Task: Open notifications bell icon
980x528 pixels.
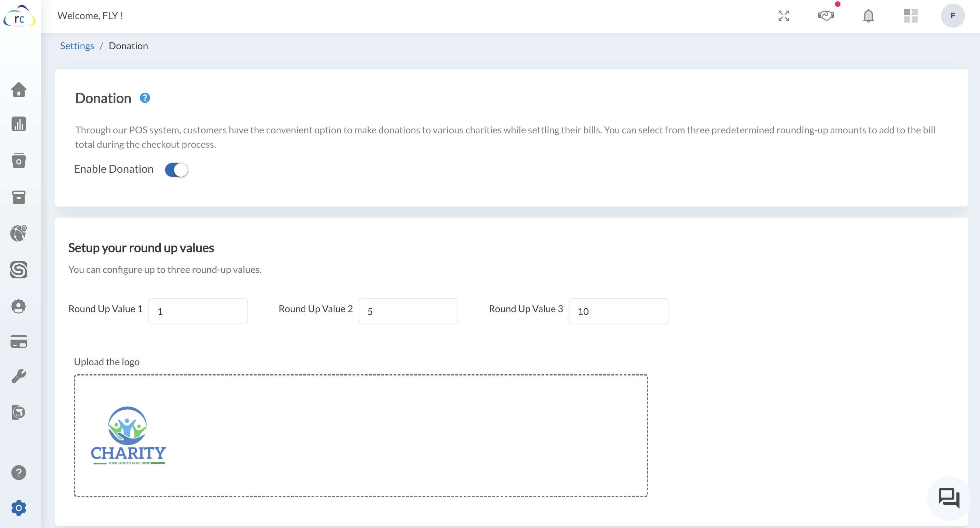Action: click(868, 16)
